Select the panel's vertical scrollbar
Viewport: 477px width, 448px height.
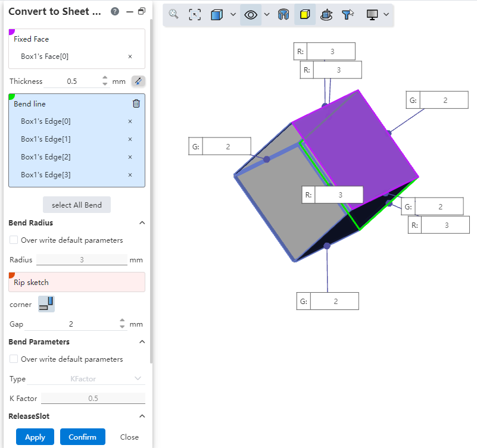pyautogui.click(x=151, y=192)
